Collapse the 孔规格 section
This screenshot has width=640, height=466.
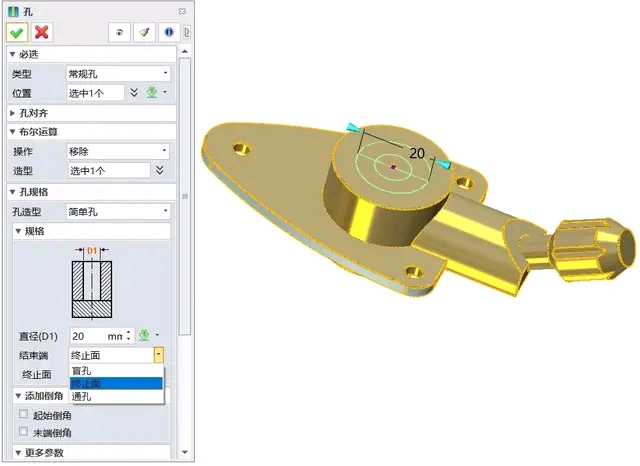tap(12, 192)
